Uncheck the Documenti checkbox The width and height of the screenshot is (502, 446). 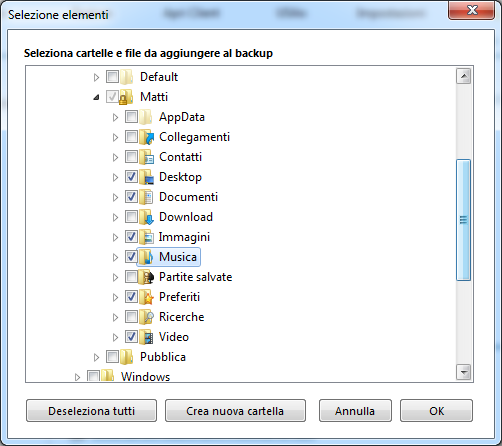[x=131, y=197]
